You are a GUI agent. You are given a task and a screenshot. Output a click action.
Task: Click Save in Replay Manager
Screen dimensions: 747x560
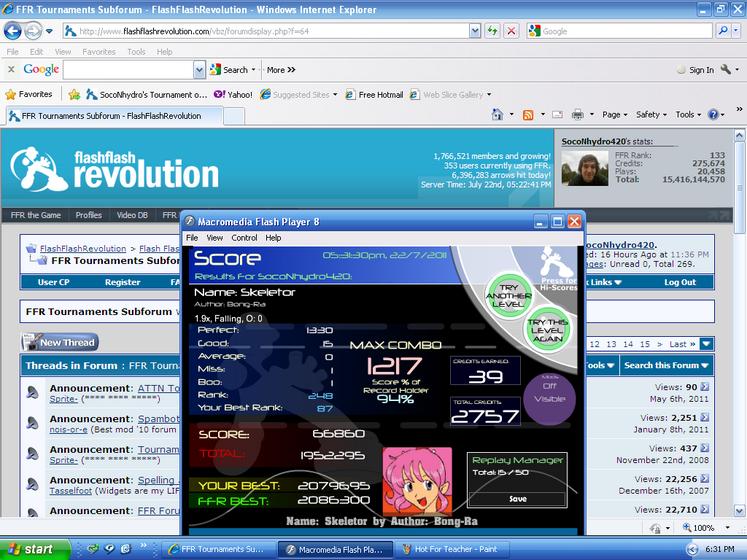pos(517,499)
